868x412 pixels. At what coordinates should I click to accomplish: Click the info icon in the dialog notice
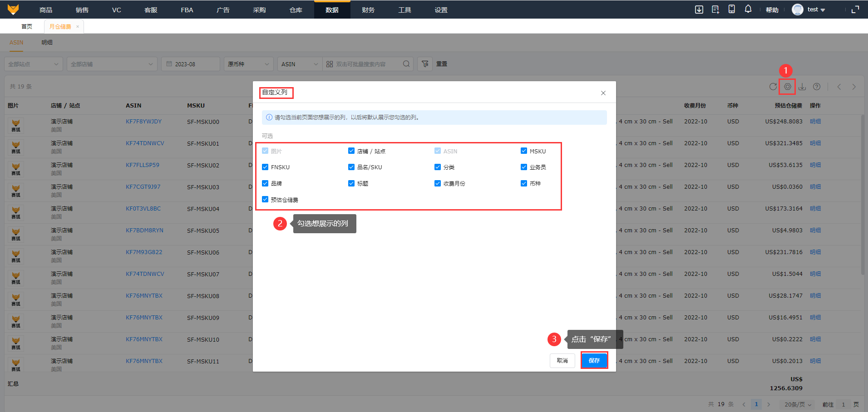click(x=269, y=118)
